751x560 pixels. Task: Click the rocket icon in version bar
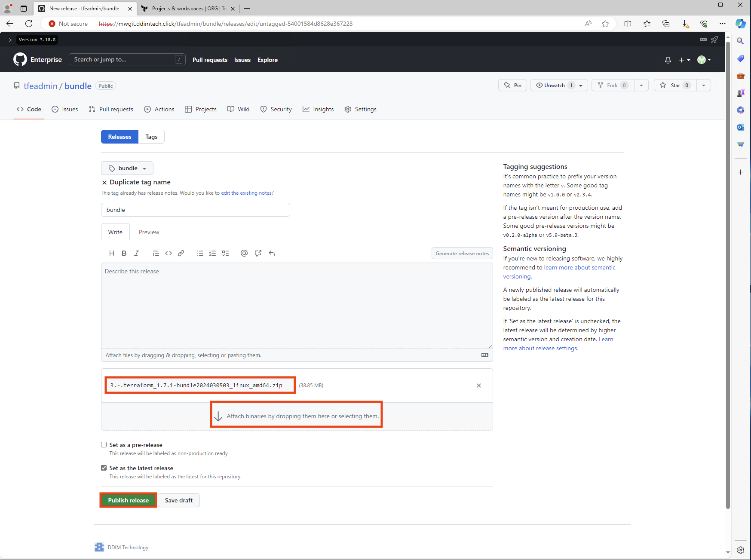(x=714, y=40)
